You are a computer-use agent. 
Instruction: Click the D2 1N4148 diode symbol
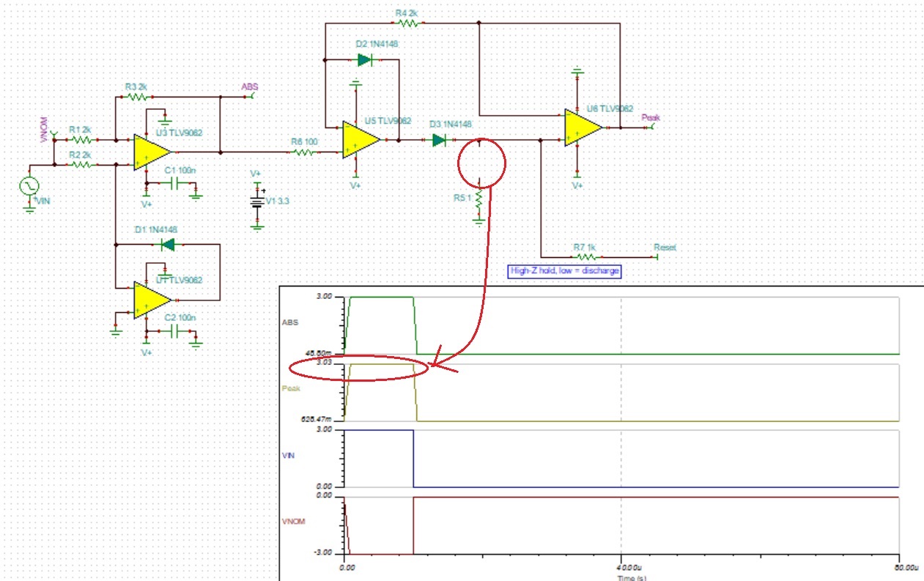[x=364, y=60]
